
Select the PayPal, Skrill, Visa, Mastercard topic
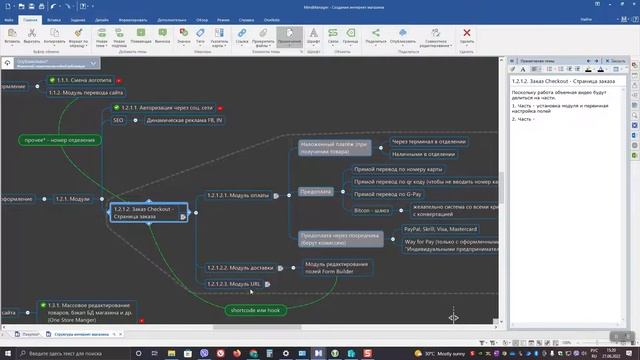(x=440, y=229)
